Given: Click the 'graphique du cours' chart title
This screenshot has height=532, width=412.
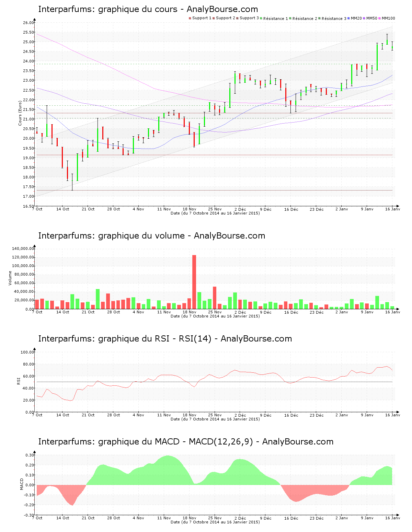Looking at the screenshot, I should tap(148, 9).
